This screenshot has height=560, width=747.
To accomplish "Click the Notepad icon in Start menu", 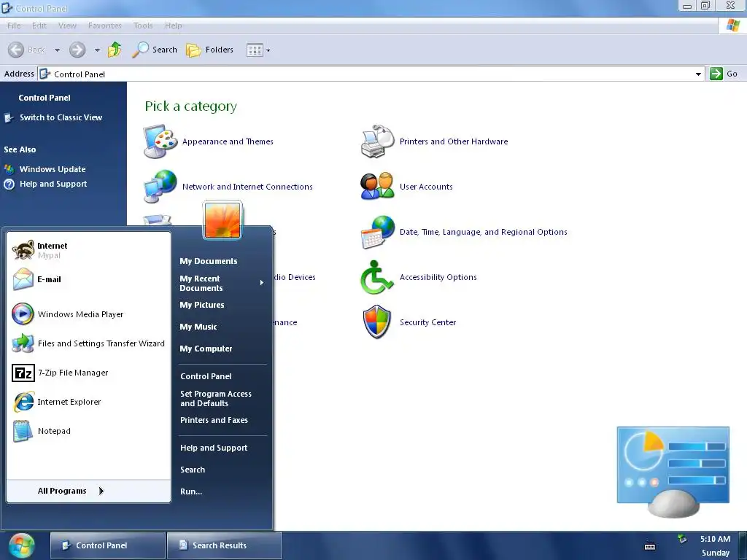I will tap(23, 431).
